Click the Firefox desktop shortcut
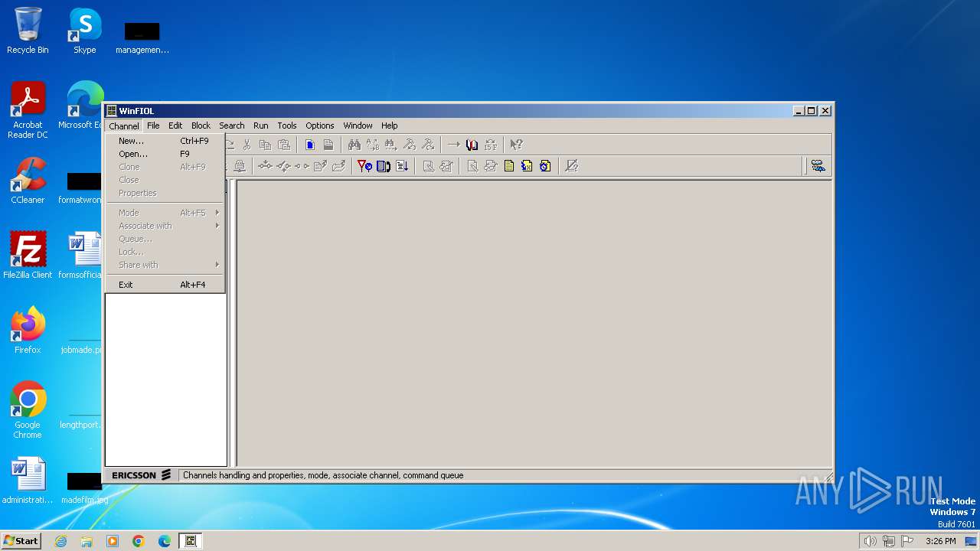This screenshot has width=980, height=551. (28, 331)
